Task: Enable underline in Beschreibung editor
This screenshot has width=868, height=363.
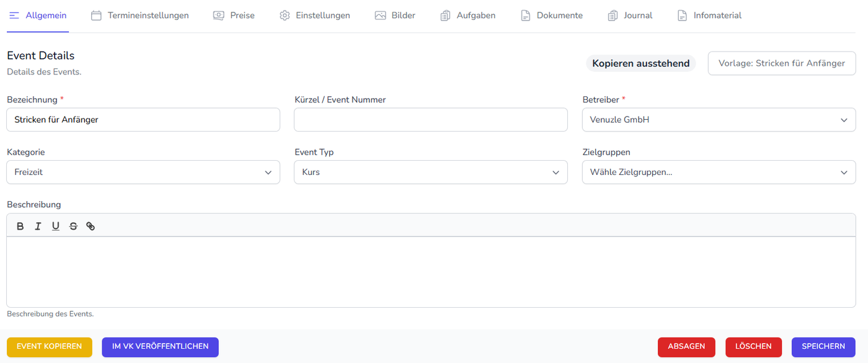Action: (x=56, y=226)
